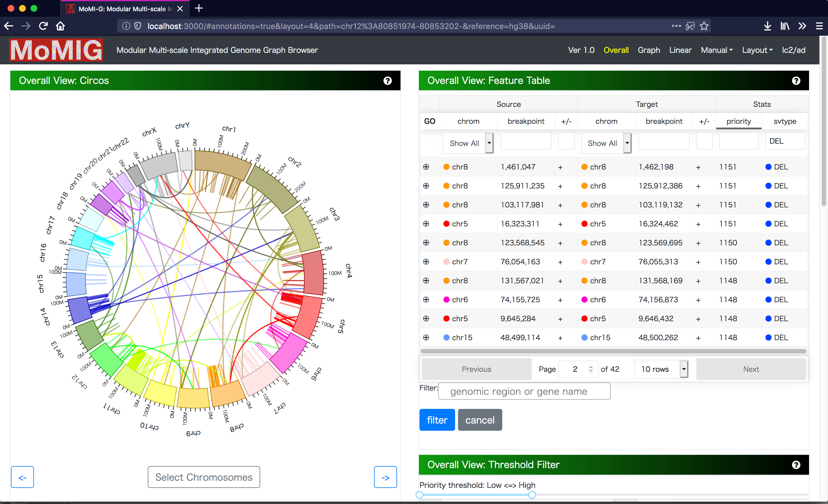Click the Select Chromosomes button
828x504 pixels.
pyautogui.click(x=204, y=477)
